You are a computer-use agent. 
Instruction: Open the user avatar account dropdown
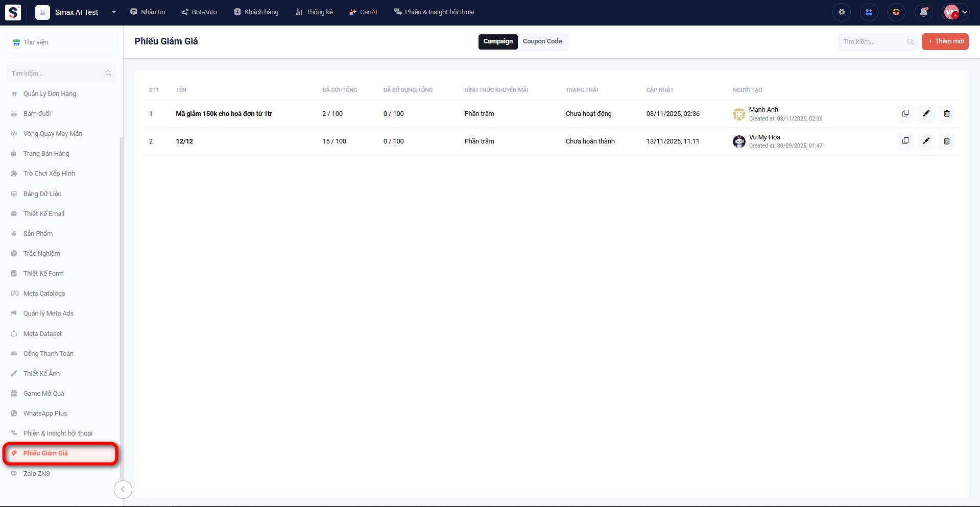pyautogui.click(x=955, y=12)
